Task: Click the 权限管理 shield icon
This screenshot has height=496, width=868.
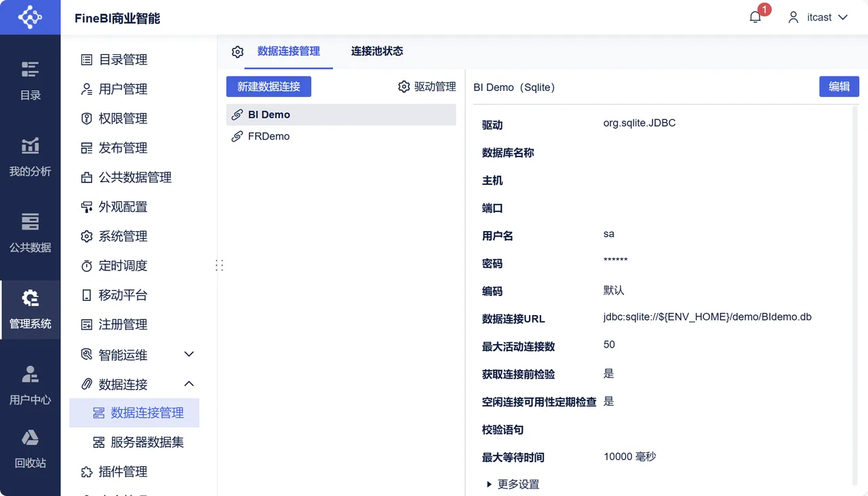Action: click(87, 119)
